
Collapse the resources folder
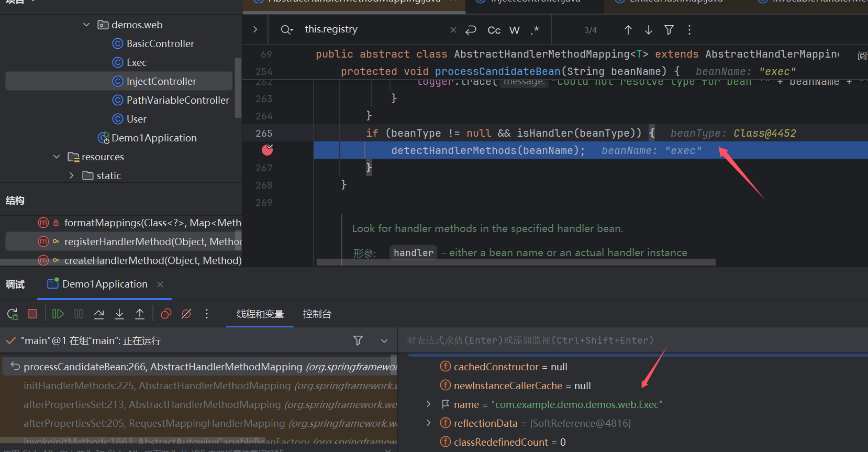click(x=57, y=157)
